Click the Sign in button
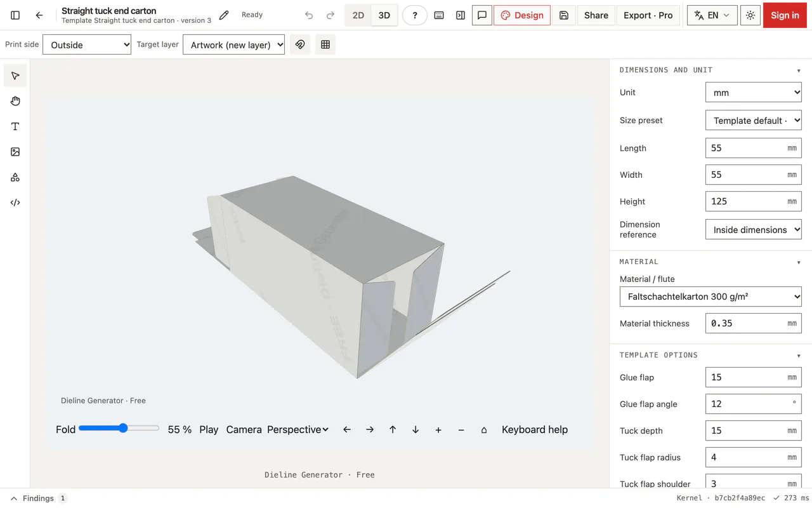 [x=785, y=15]
